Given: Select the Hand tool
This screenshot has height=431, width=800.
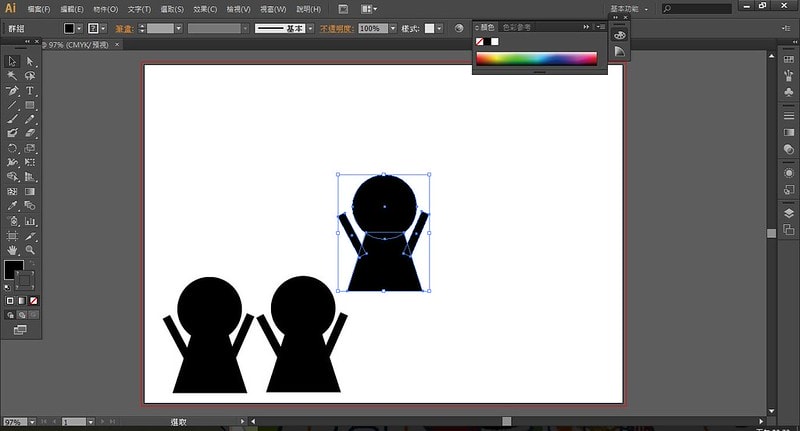Looking at the screenshot, I should click(x=13, y=249).
